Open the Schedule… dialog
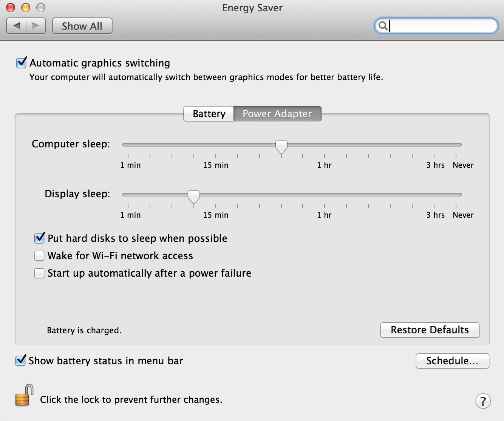The image size is (504, 421). click(452, 361)
